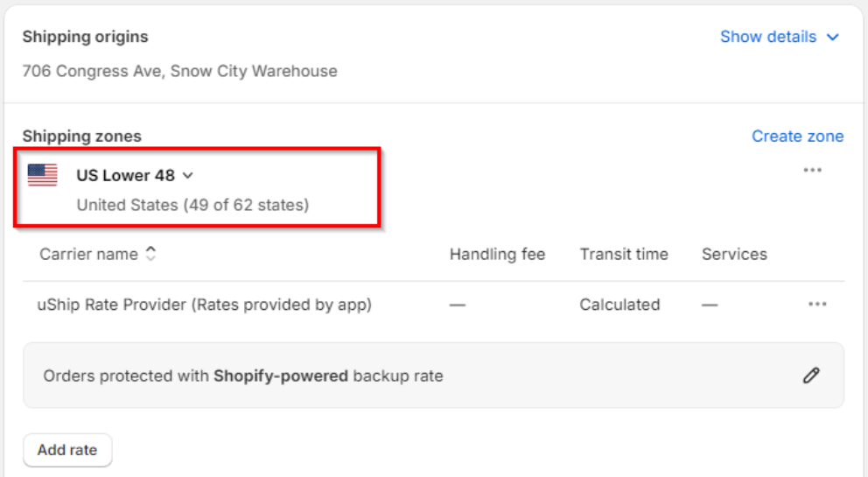Sort by Carrier name arrows icon
Viewport: 868px width, 477px height.
tap(150, 254)
